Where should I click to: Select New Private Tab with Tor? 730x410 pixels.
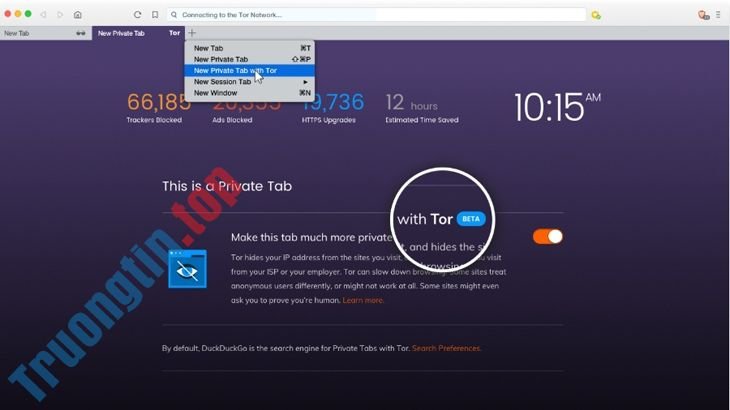[x=250, y=70]
